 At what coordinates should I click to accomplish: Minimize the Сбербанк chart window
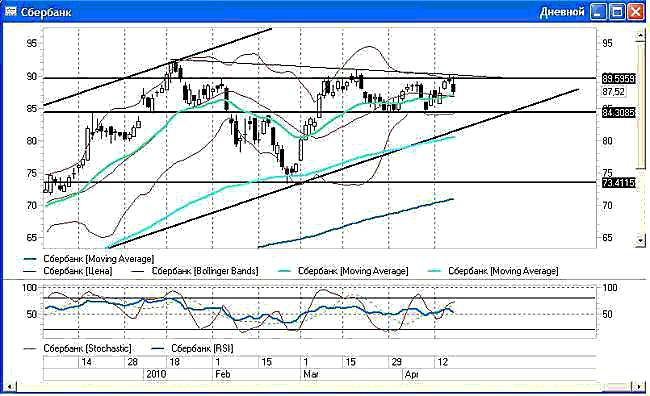click(x=598, y=12)
